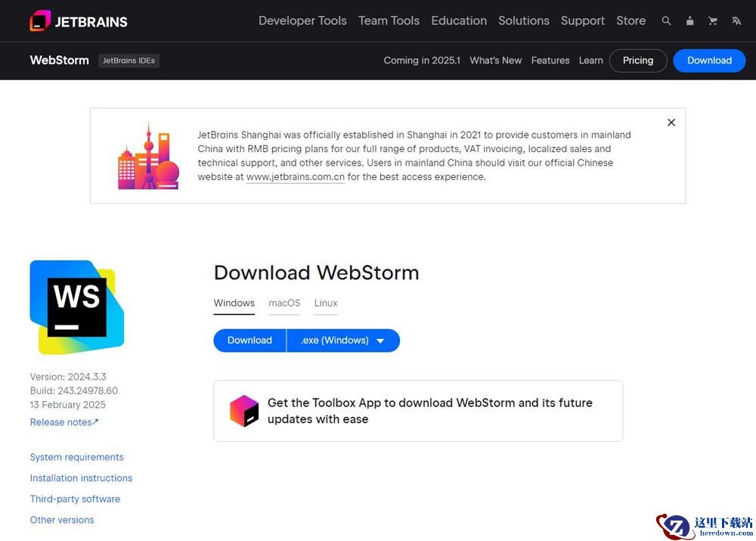
Task: Open the Store menu
Action: pos(631,20)
